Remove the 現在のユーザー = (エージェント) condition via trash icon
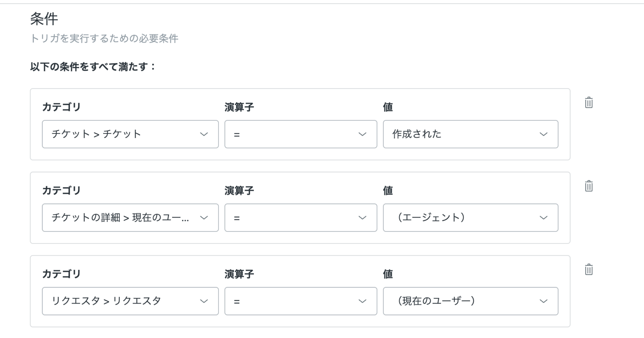644x338 pixels. coord(589,186)
